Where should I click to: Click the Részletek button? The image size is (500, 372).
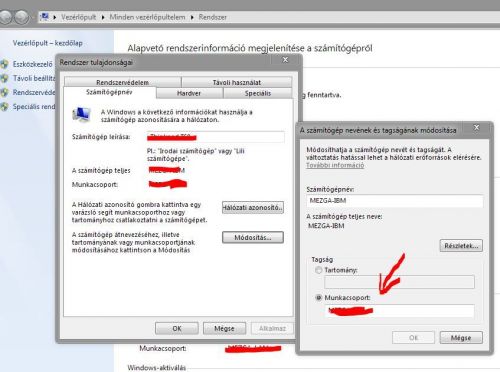coord(461,246)
